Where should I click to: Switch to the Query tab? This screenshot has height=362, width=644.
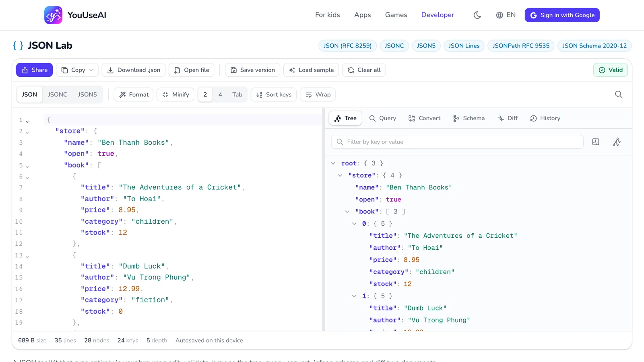point(383,118)
